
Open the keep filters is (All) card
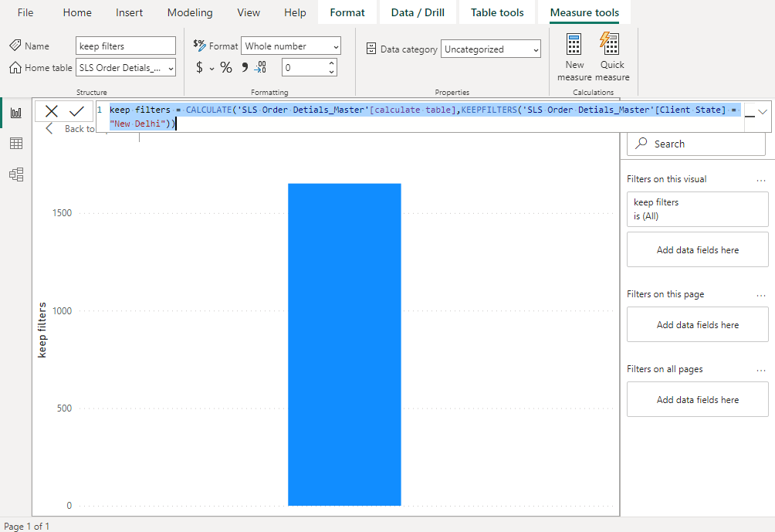pyautogui.click(x=697, y=209)
